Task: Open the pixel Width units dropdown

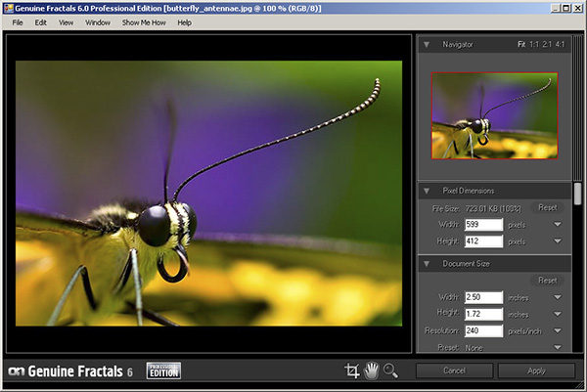Action: pos(557,224)
